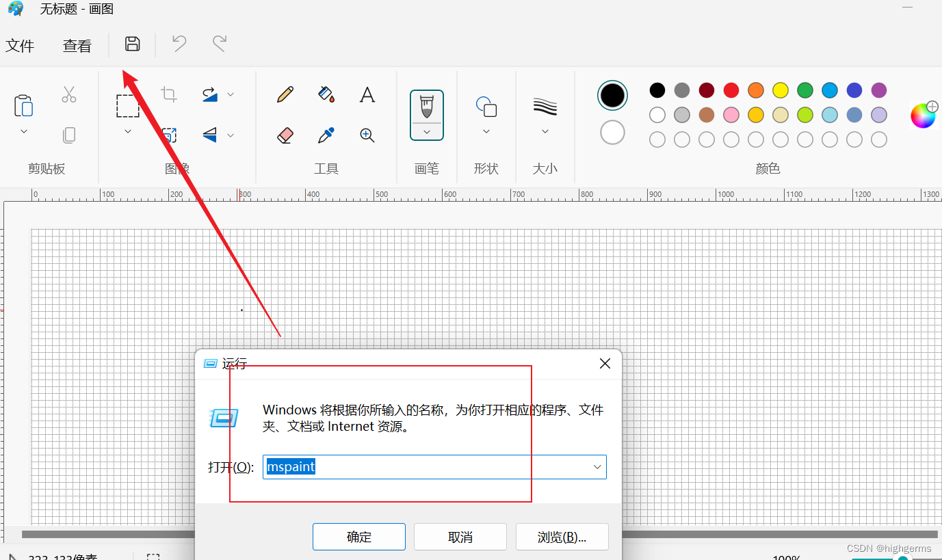
Task: Click the 工具 group label
Action: [x=326, y=168]
